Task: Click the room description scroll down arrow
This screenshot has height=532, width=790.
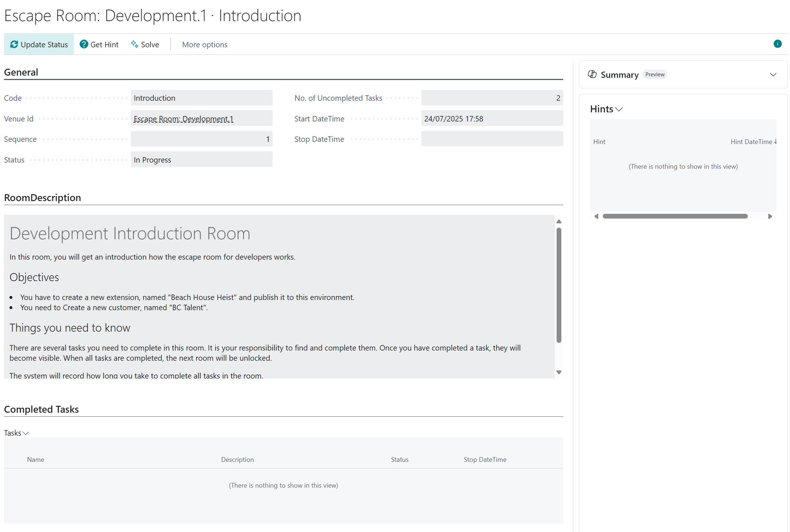Action: point(559,372)
